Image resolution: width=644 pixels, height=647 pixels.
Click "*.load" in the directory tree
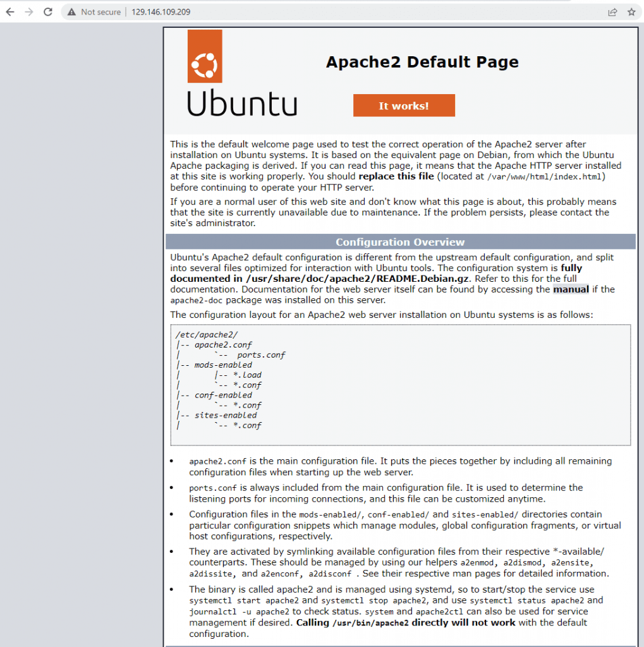coord(247,375)
